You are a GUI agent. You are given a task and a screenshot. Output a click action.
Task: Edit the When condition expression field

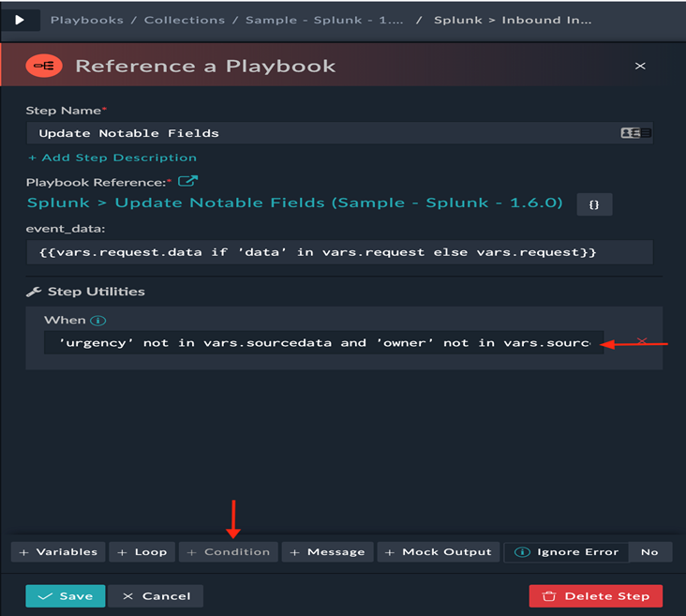click(323, 343)
